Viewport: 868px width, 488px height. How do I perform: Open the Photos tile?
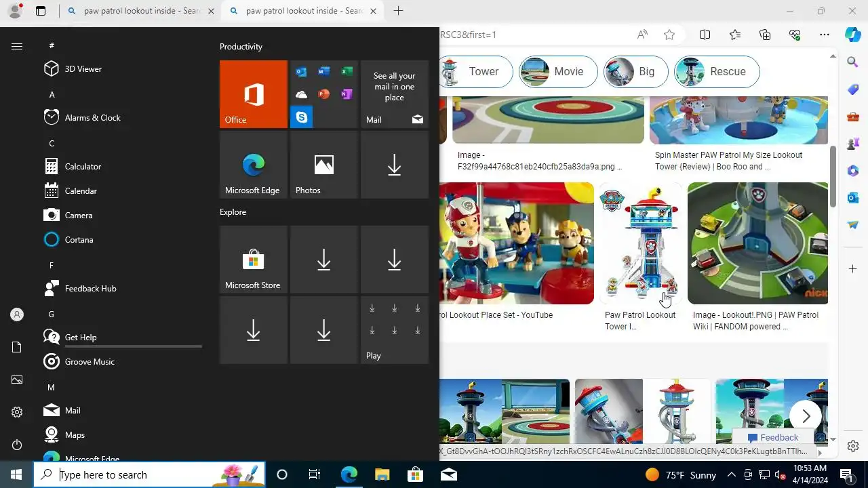click(324, 165)
